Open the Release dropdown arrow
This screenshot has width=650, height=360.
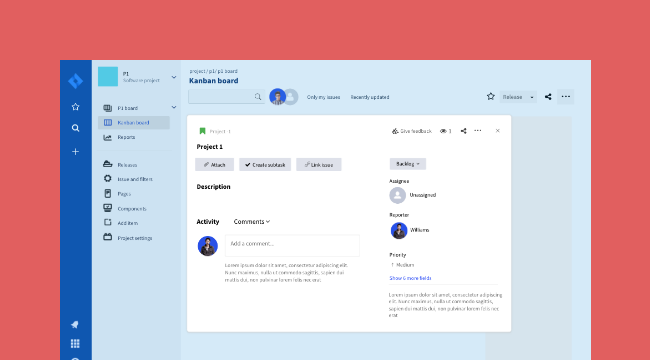tap(532, 97)
